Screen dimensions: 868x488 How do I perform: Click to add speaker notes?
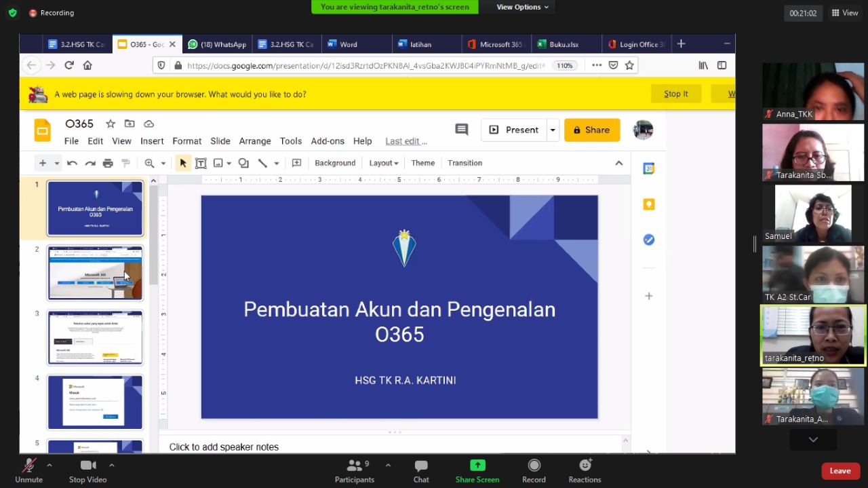click(x=224, y=447)
